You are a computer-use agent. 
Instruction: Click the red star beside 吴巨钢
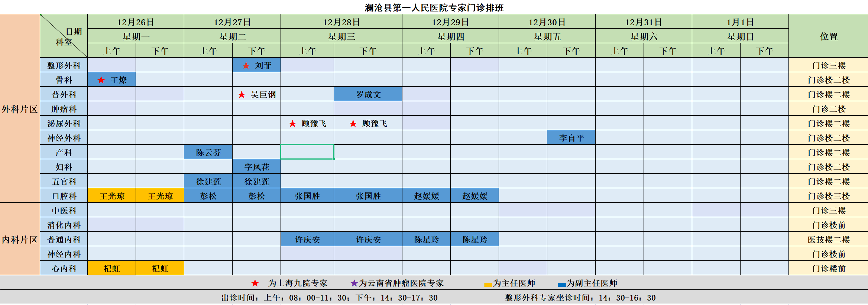(x=242, y=95)
